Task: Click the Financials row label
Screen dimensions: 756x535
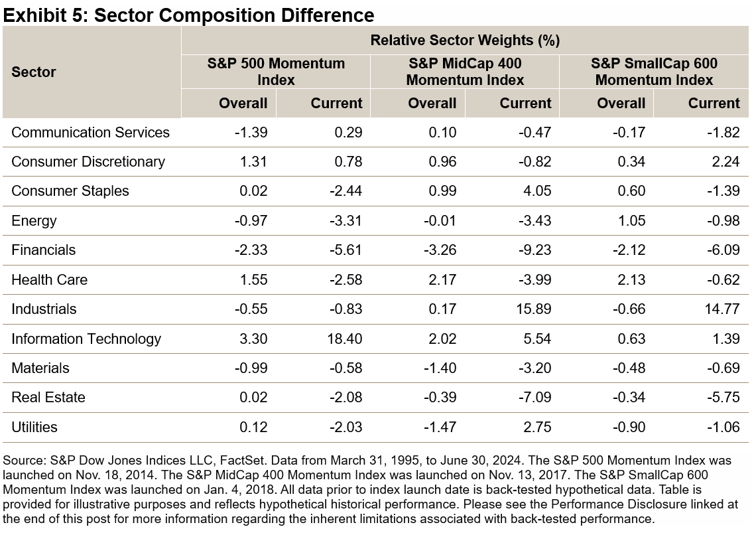Action: (44, 250)
